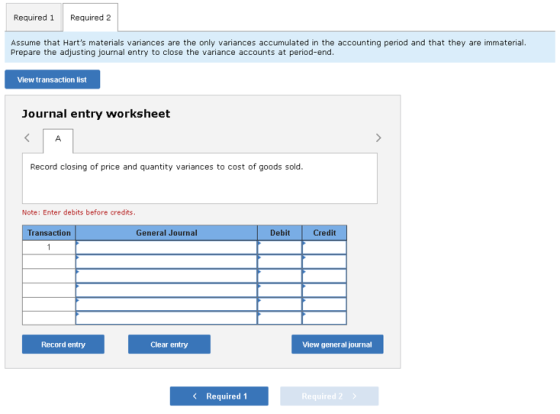Viewport: 560px width, 414px height.
Task: Click the left arrow beside worksheet tab A
Action: 27,138
